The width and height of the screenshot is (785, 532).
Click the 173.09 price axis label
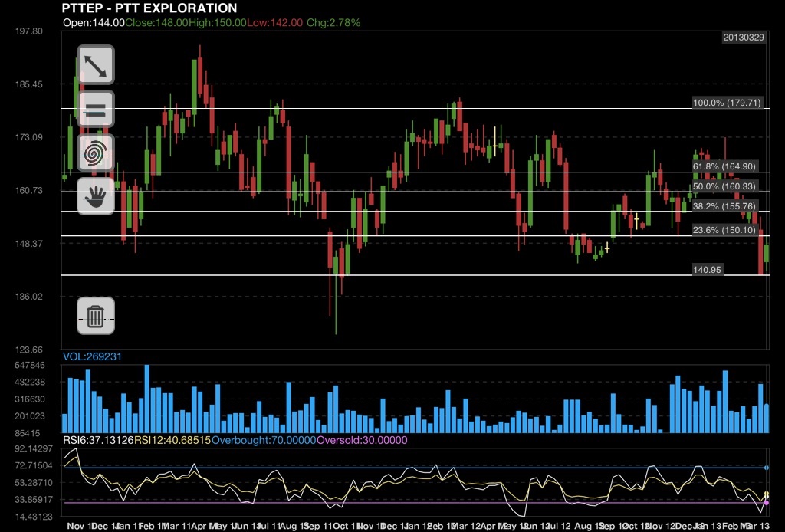click(28, 137)
